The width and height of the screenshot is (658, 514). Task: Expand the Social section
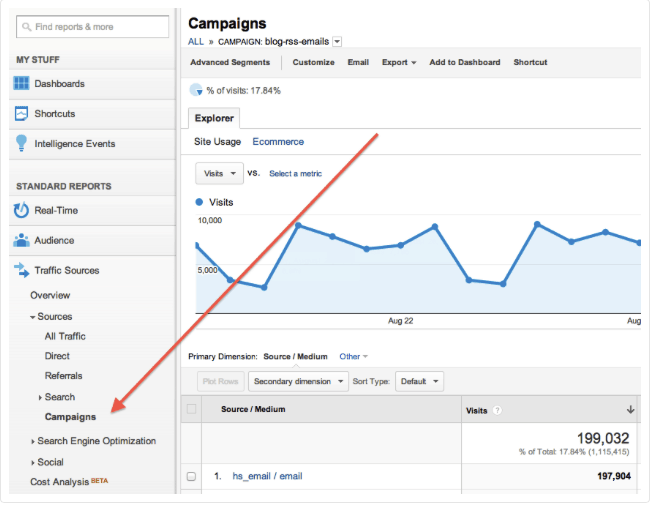click(x=33, y=462)
